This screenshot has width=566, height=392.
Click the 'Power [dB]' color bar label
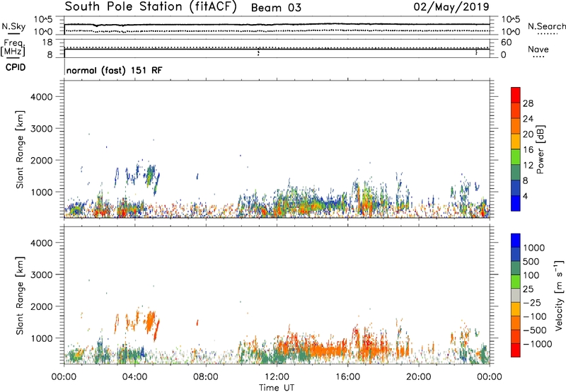pyautogui.click(x=540, y=149)
